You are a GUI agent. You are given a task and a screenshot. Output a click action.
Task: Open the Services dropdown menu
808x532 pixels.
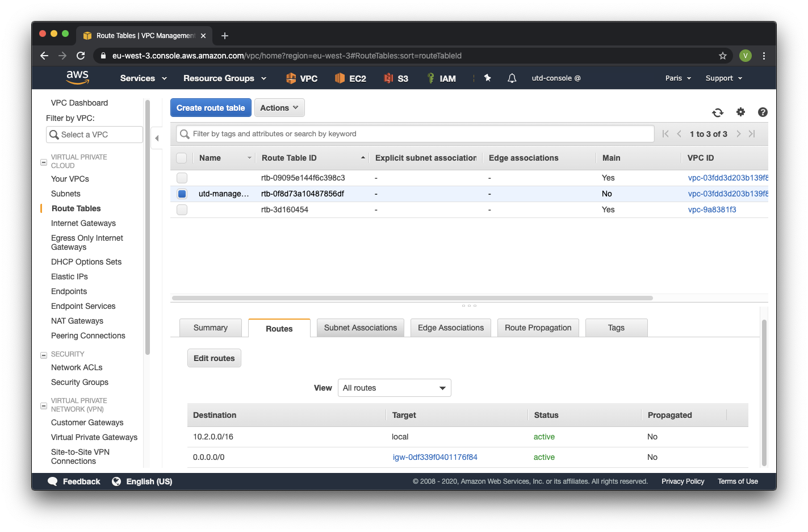(x=143, y=78)
